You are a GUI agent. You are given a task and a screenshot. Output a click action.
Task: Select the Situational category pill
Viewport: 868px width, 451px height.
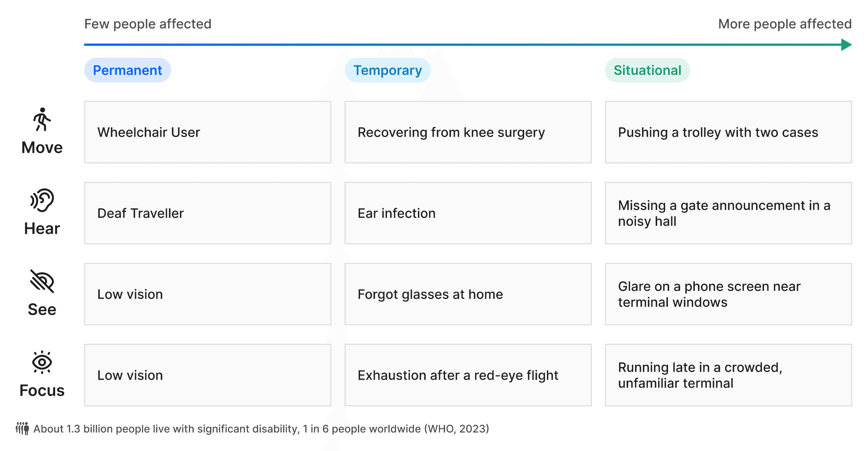click(647, 70)
